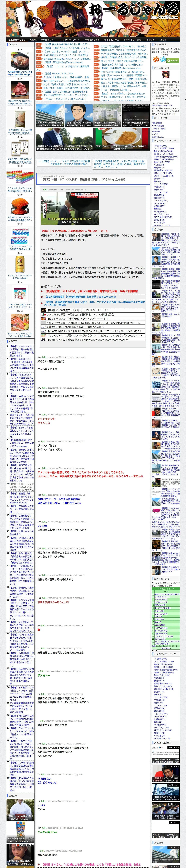Open bottom link 日本さん、「人口減による緩やかな衰退」

[91, 865]
